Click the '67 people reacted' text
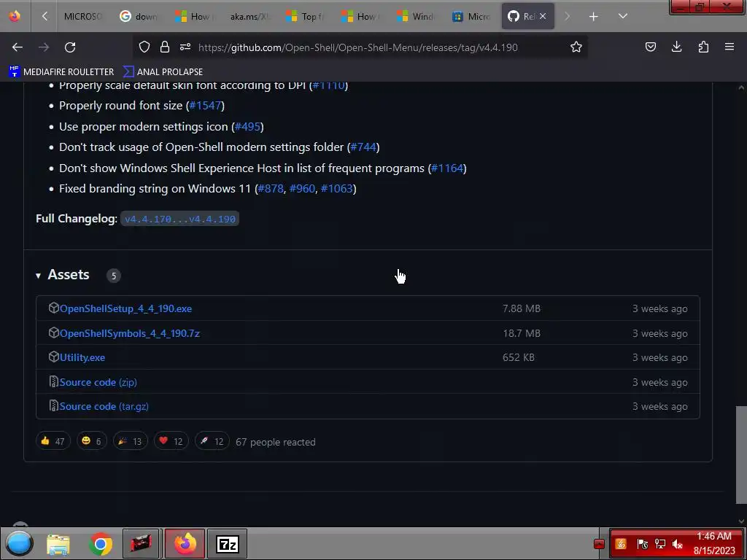This screenshot has width=747, height=560. 275,443
